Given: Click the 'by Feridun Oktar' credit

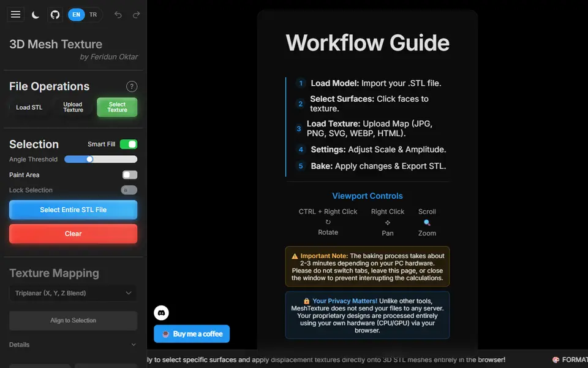Looking at the screenshot, I should pyautogui.click(x=109, y=56).
